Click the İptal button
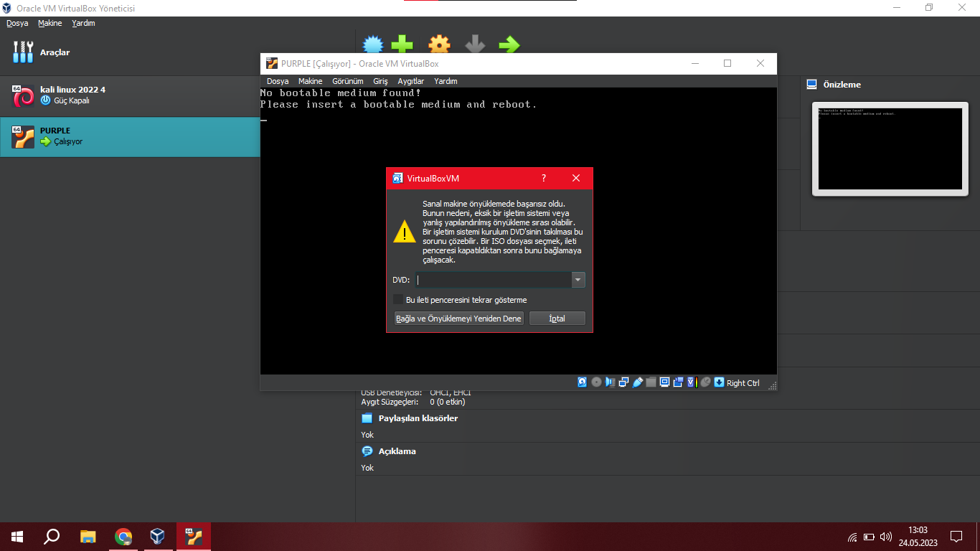The height and width of the screenshot is (551, 980). pyautogui.click(x=557, y=319)
